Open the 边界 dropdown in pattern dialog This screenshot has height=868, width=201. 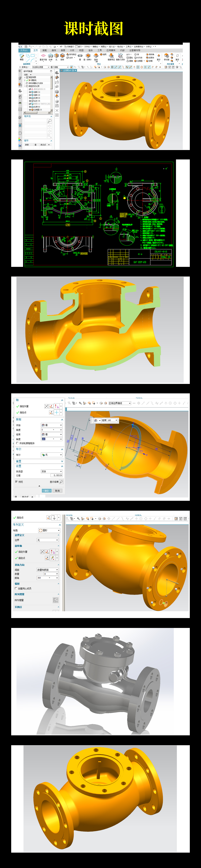48,540
